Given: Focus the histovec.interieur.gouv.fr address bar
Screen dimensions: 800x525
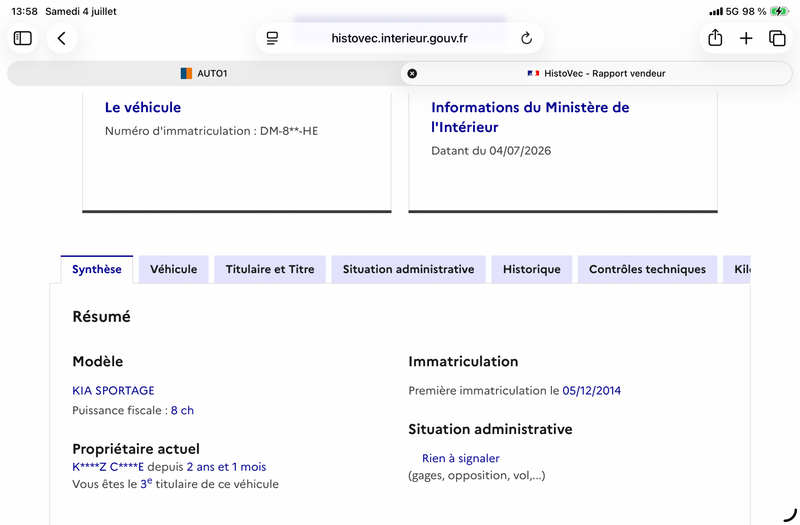Looking at the screenshot, I should [x=399, y=38].
